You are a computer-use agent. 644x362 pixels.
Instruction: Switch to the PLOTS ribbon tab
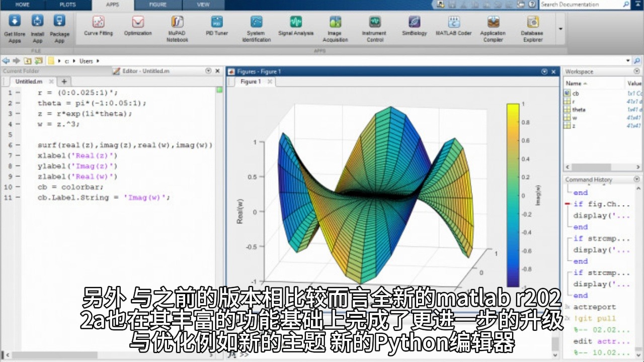click(x=68, y=5)
